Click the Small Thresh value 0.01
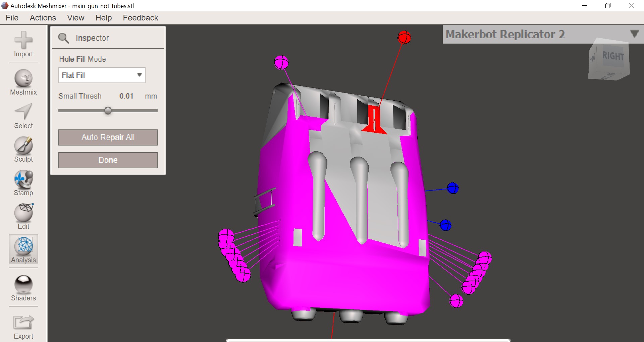The height and width of the screenshot is (342, 644). pos(126,96)
